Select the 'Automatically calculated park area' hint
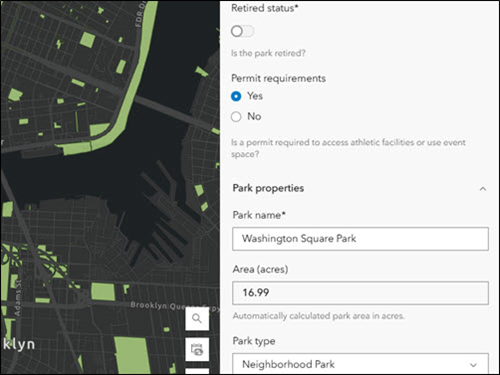The width and height of the screenshot is (500, 375). pos(318,316)
